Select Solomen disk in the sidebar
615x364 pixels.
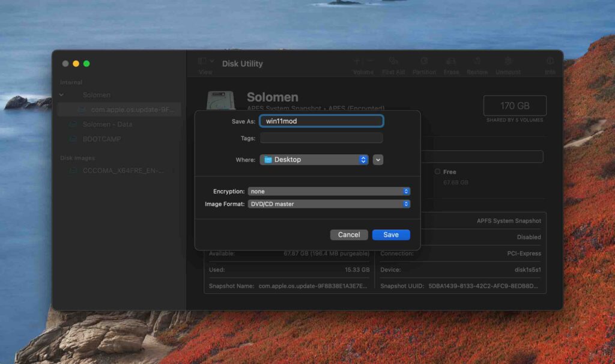click(97, 95)
